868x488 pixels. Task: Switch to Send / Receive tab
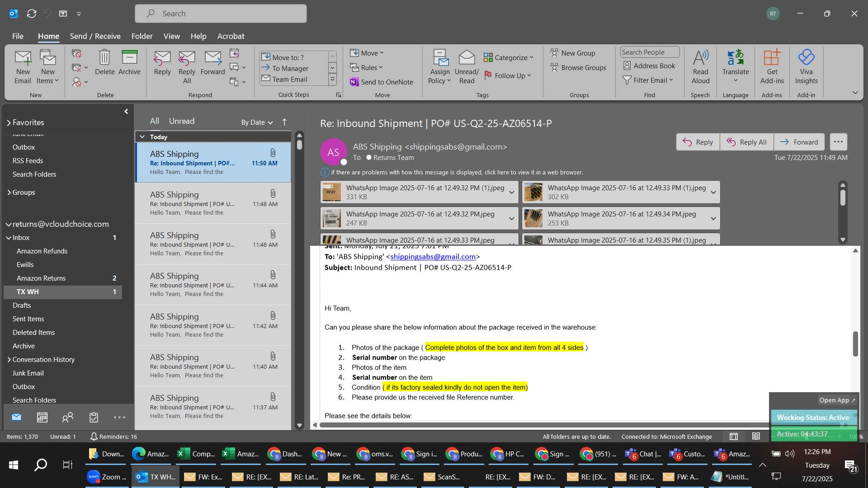(x=95, y=36)
